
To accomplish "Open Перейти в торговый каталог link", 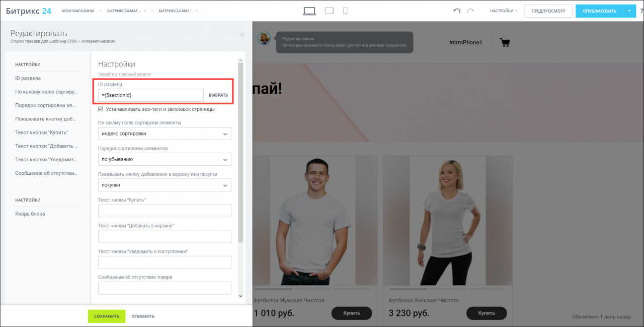I will click(x=125, y=74).
